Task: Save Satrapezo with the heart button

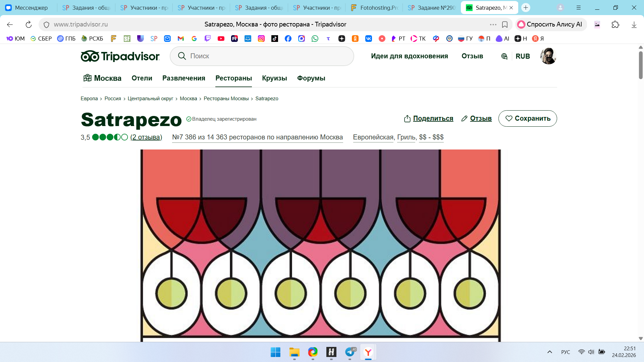Action: click(528, 118)
